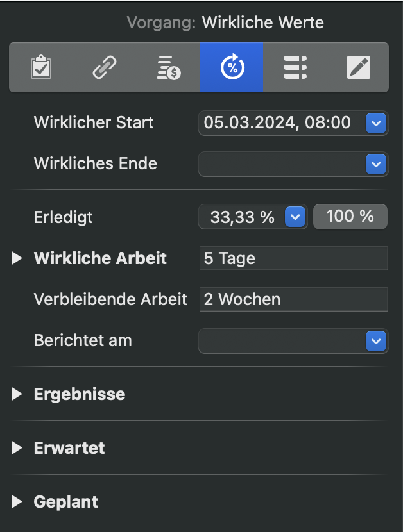Viewport: 403px width, 532px height.
Task: Expand the Geplant section
Action: pos(15,502)
